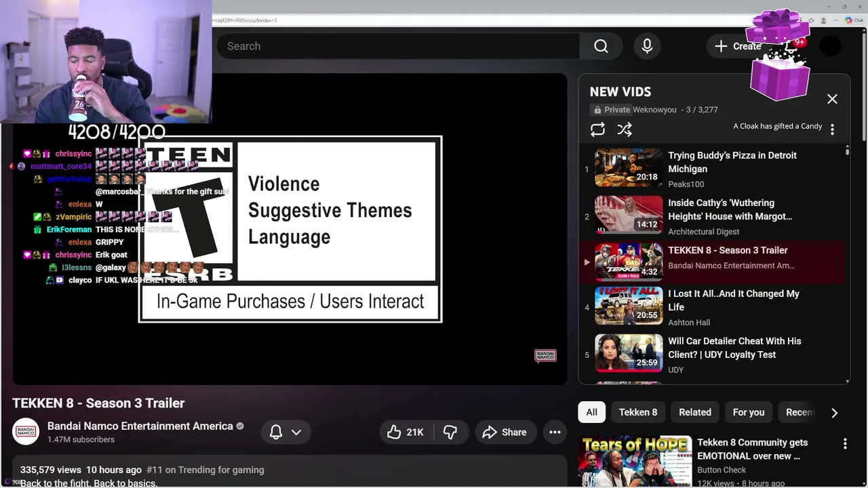Open Trying Buddy's Pizza in Detroit thumbnail
Image resolution: width=868 pixels, height=488 pixels.
click(629, 167)
